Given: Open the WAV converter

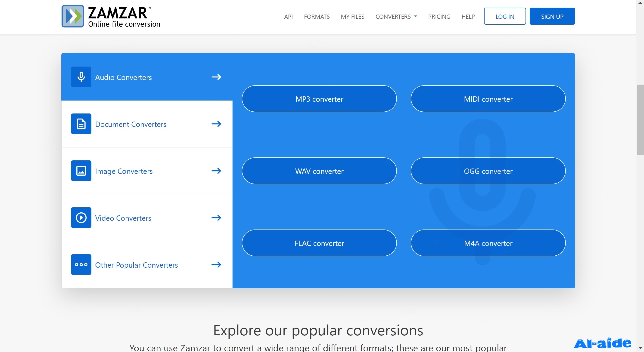Looking at the screenshot, I should tap(319, 171).
